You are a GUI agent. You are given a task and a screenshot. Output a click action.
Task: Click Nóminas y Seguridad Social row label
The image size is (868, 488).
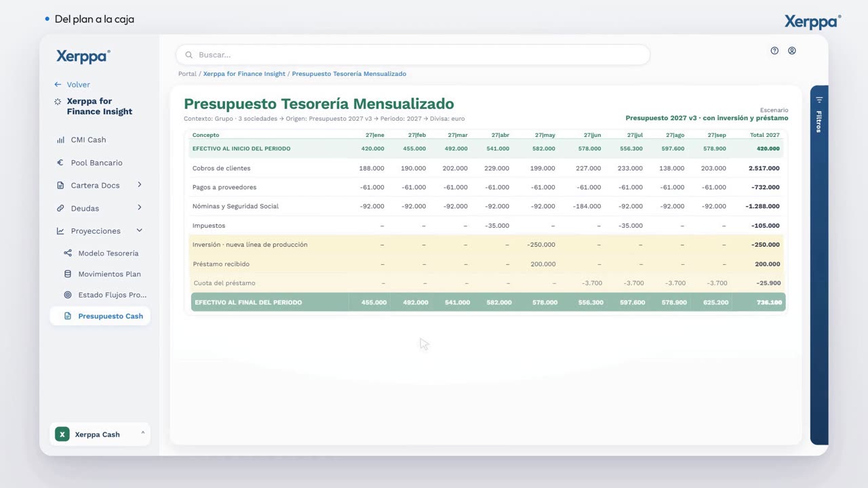click(235, 206)
